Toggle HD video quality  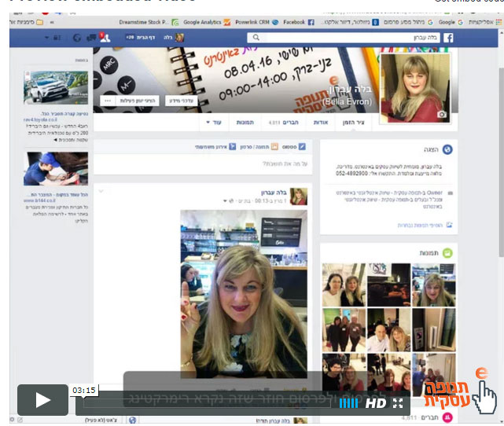[376, 403]
